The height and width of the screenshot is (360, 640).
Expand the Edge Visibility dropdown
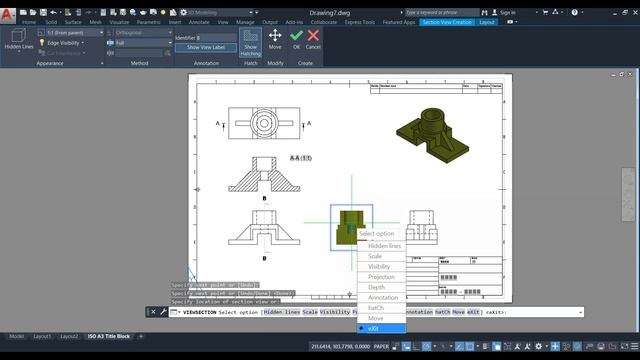82,43
